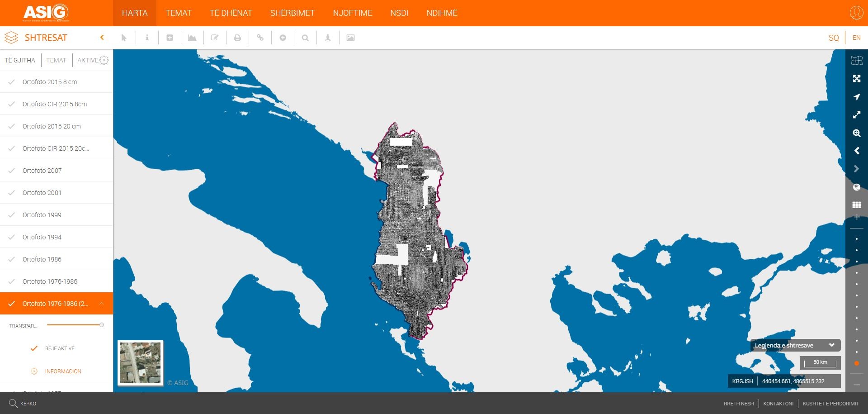Click the elevation profile chart icon
868x414 pixels.
[x=192, y=38]
